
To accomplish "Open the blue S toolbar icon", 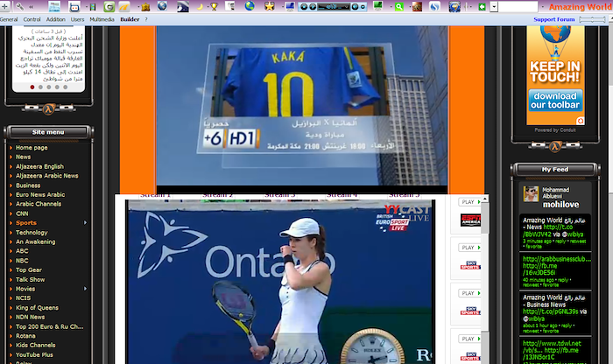I will pyautogui.click(x=434, y=7).
